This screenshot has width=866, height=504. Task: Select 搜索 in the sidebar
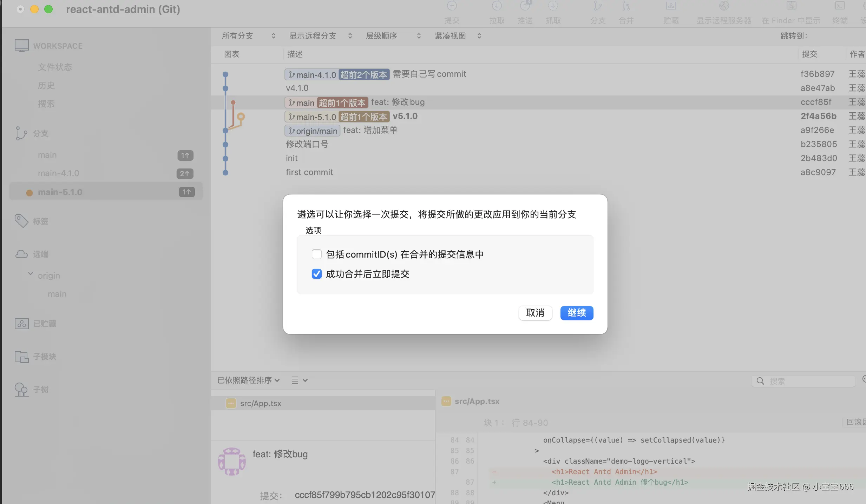pos(46,104)
